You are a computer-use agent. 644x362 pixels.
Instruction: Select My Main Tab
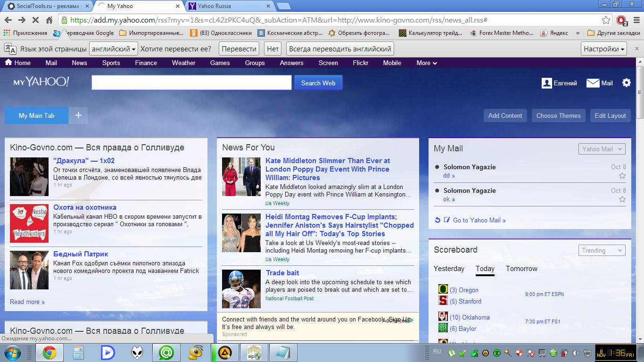tap(37, 115)
